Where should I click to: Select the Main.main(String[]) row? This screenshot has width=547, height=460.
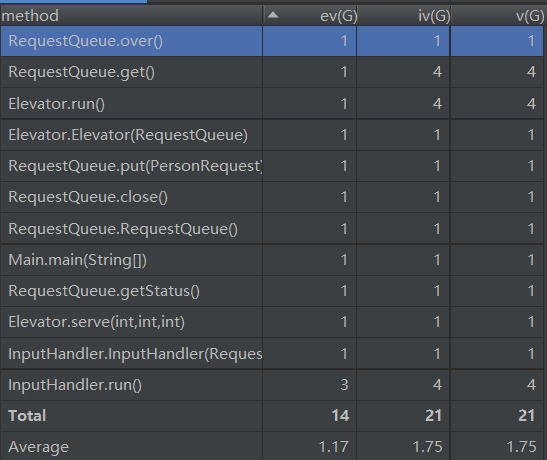pyautogui.click(x=272, y=260)
